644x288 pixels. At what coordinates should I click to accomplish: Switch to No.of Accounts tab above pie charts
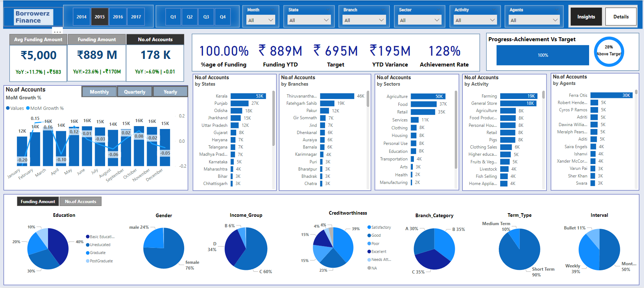click(81, 202)
